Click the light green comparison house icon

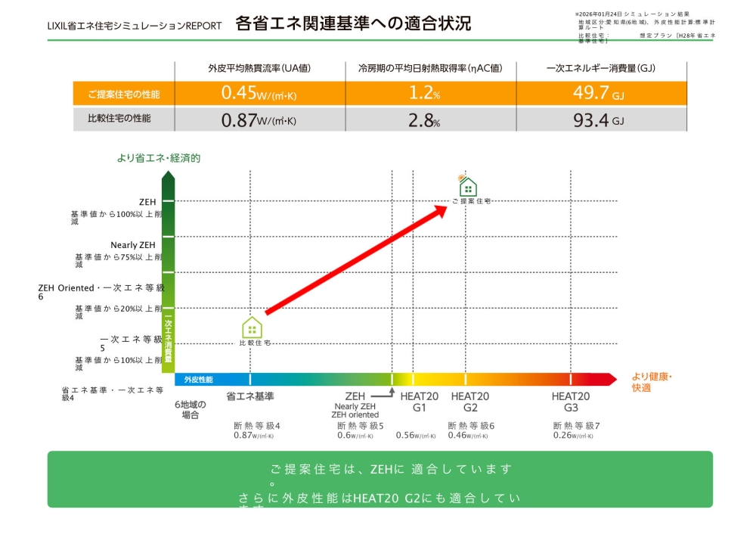point(252,328)
